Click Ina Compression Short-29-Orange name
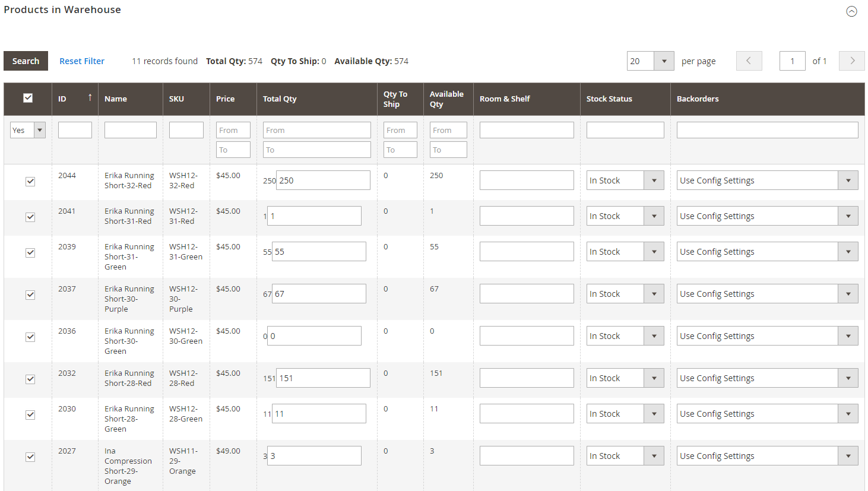 [x=128, y=466]
